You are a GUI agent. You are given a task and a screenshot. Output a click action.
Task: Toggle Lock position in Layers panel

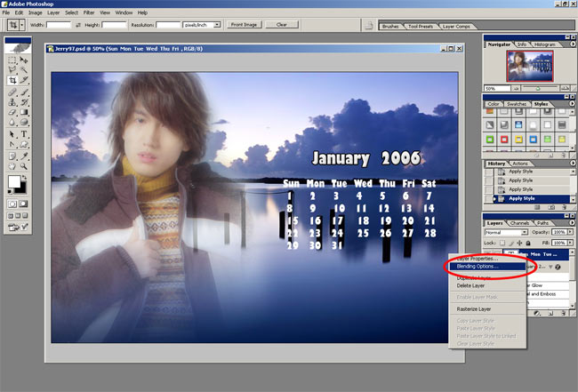coord(519,243)
